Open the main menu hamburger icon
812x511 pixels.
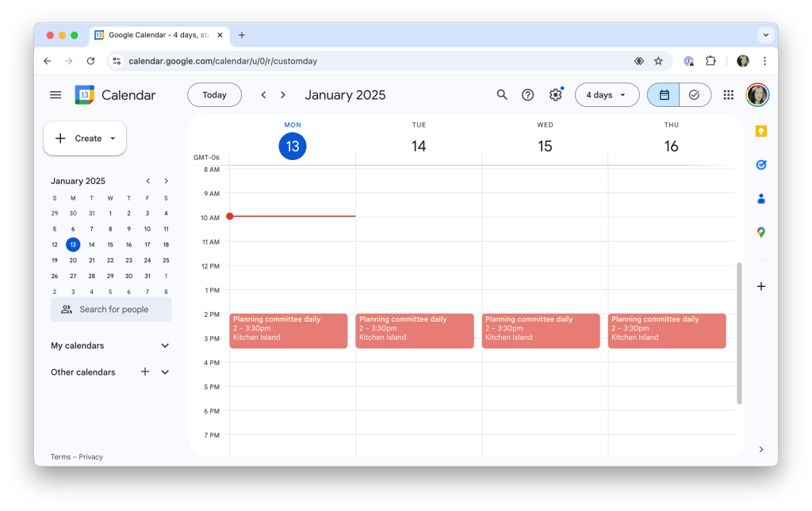56,95
